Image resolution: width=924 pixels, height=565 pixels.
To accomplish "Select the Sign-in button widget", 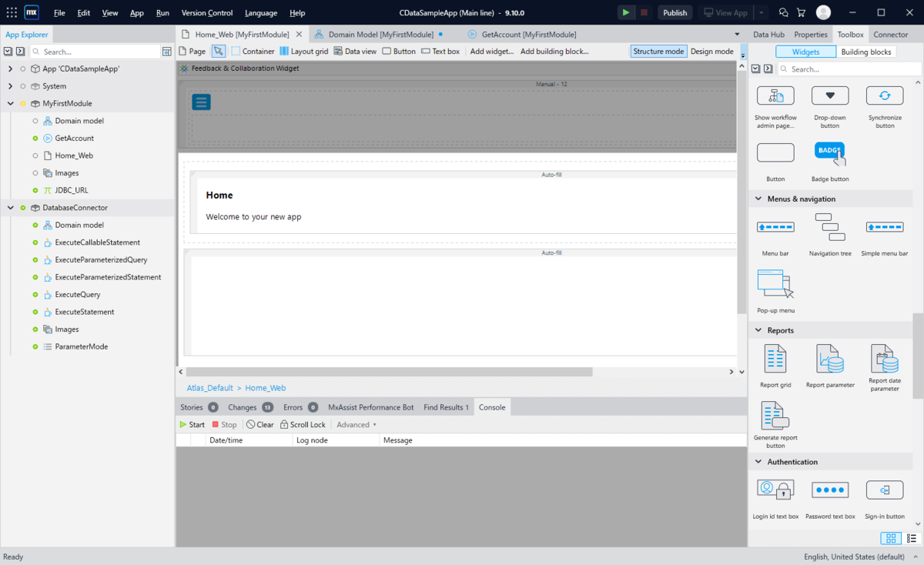I will click(x=885, y=498).
